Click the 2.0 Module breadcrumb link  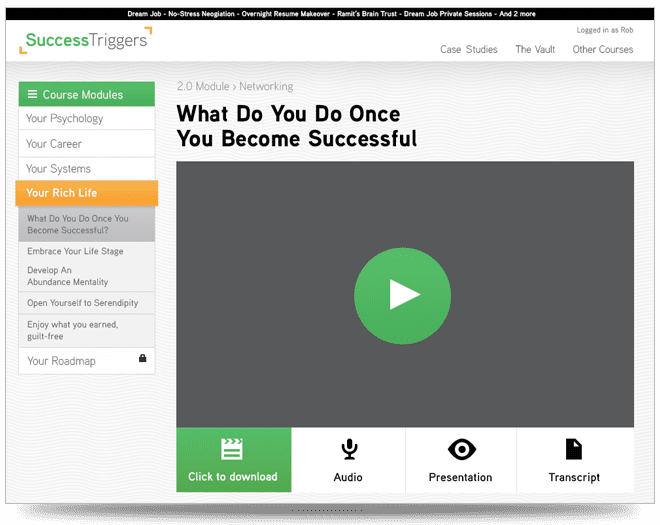pyautogui.click(x=203, y=86)
